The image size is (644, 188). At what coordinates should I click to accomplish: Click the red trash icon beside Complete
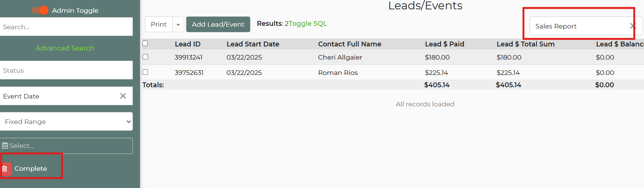click(5, 169)
